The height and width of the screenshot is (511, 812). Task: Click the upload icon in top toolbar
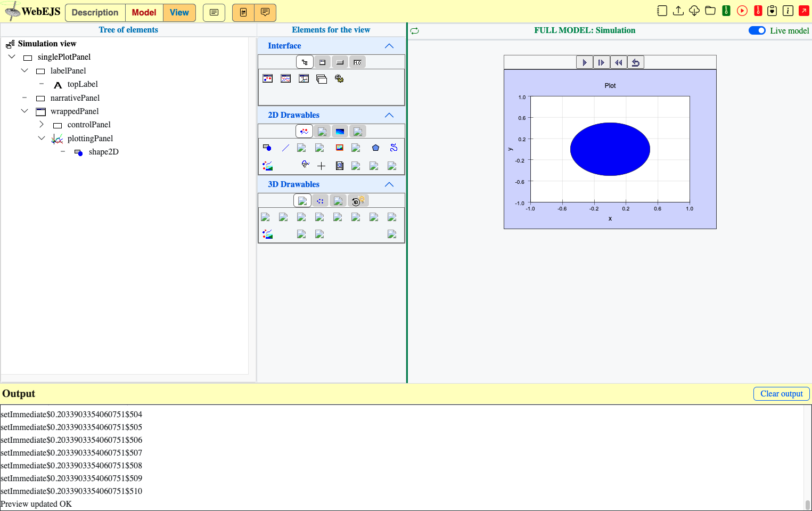coord(678,11)
